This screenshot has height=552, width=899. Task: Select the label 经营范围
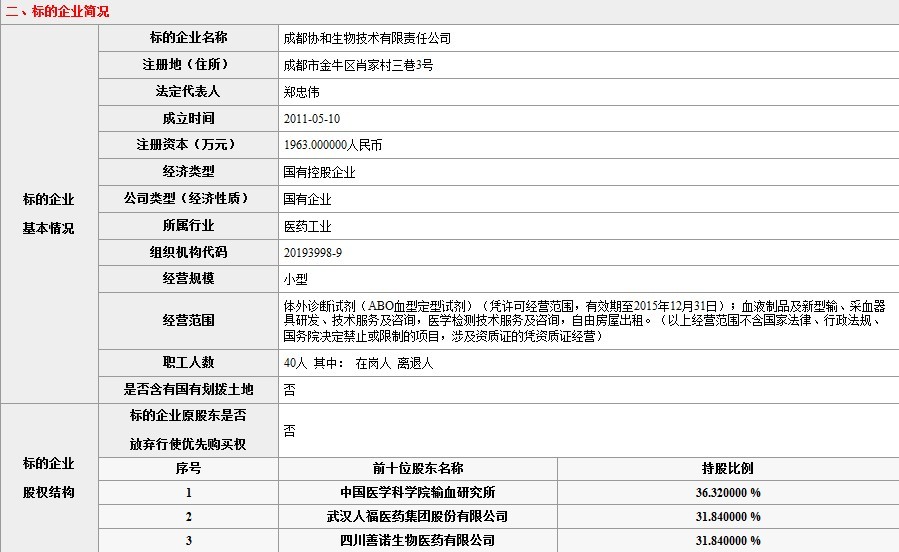[x=188, y=320]
